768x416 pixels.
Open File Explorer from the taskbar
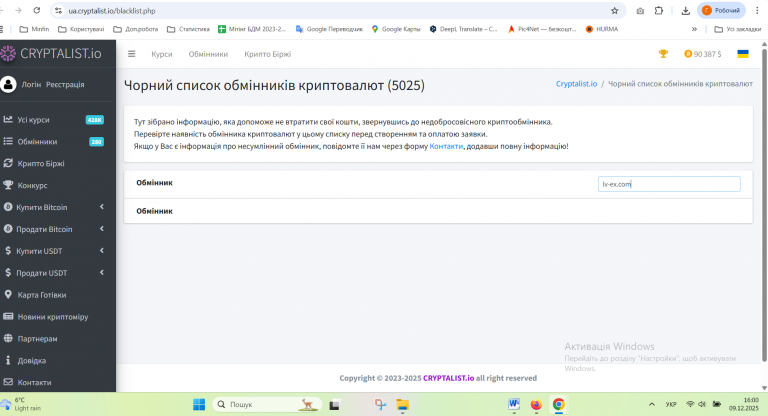tap(403, 404)
